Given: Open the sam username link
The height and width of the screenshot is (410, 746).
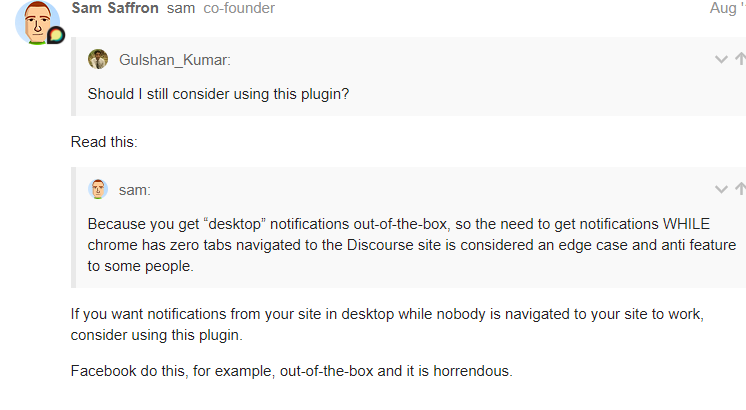Looking at the screenshot, I should click(x=181, y=8).
